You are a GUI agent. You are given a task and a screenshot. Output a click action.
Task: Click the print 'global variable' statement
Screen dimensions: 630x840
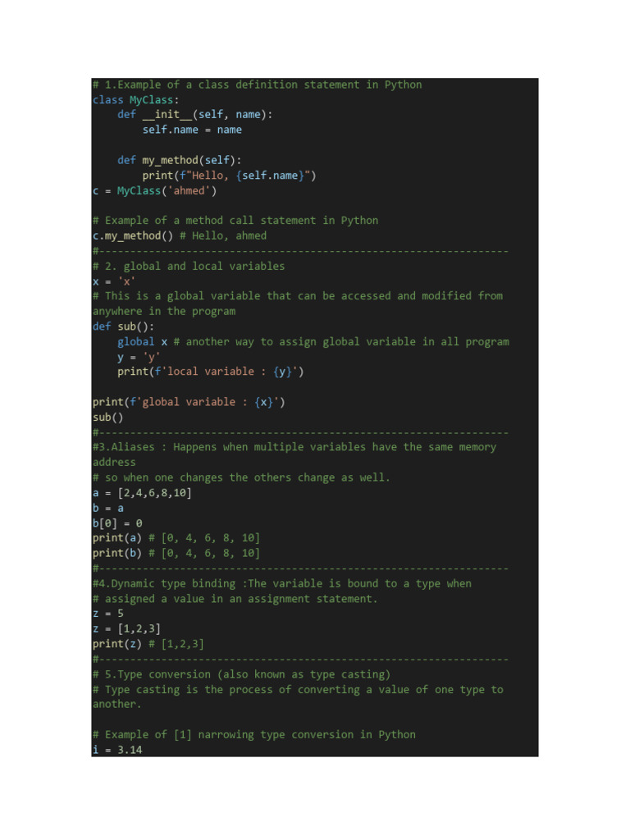(x=189, y=402)
